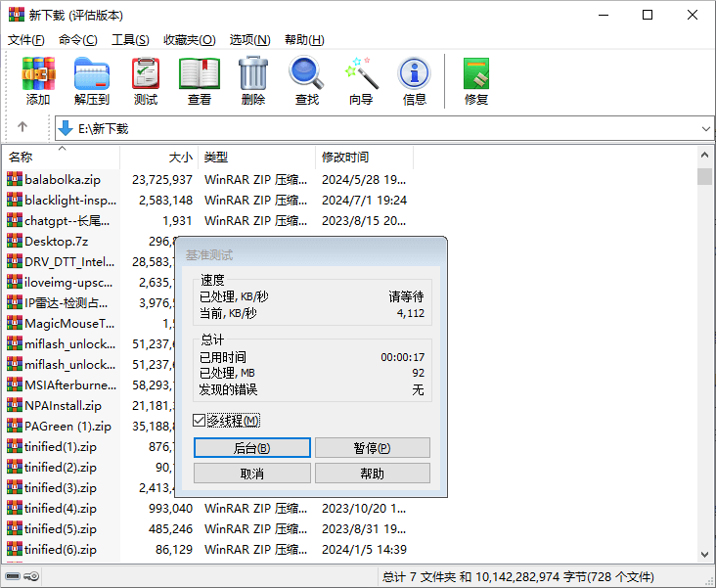Click the archive icon of Desktop.7z
The height and width of the screenshot is (588, 716).
(x=15, y=241)
